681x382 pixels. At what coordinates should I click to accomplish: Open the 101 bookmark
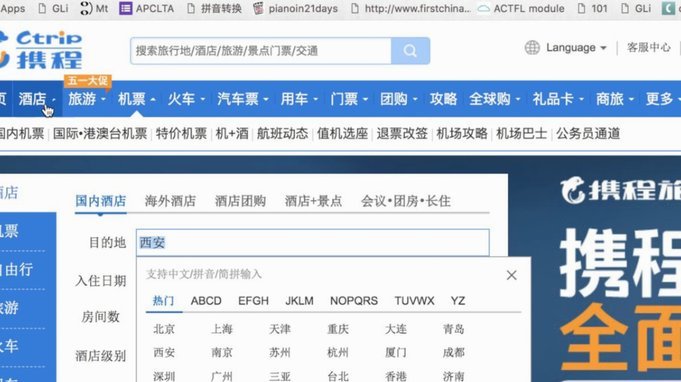[592, 8]
